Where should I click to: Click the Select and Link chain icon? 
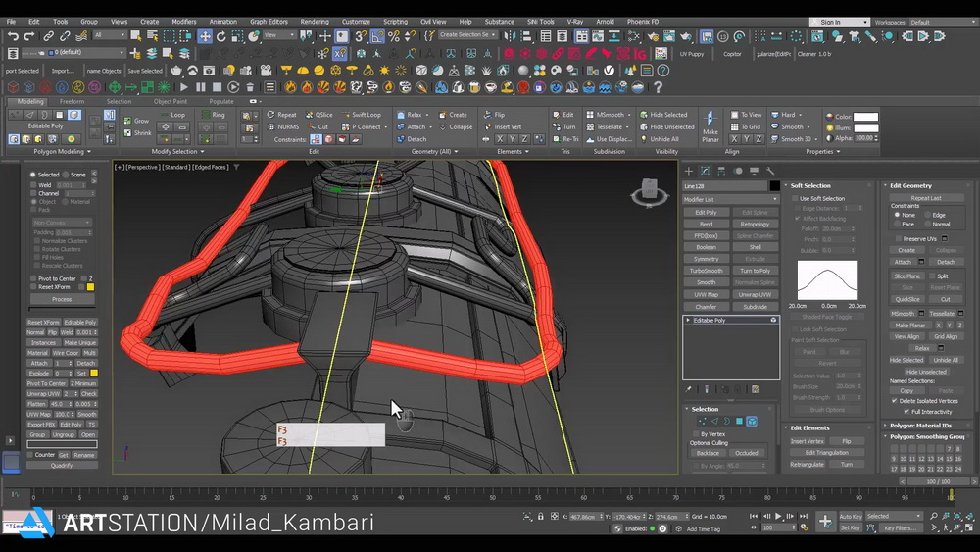click(x=49, y=36)
